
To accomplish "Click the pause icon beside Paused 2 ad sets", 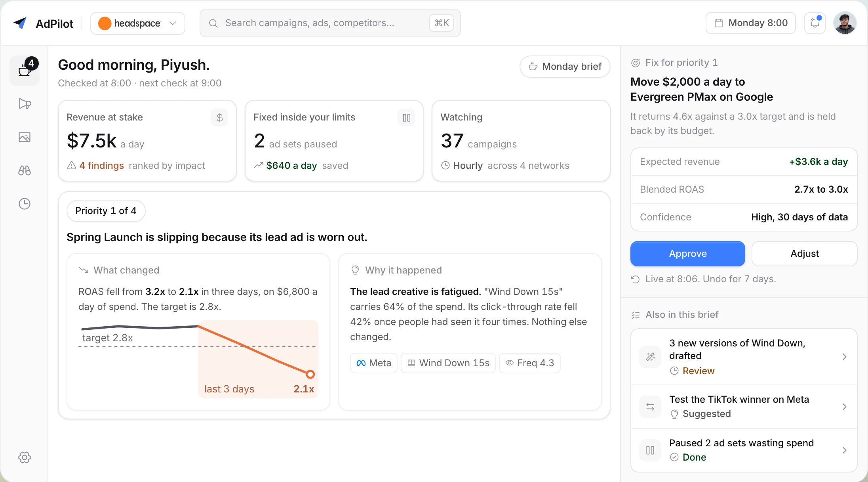I will click(650, 450).
